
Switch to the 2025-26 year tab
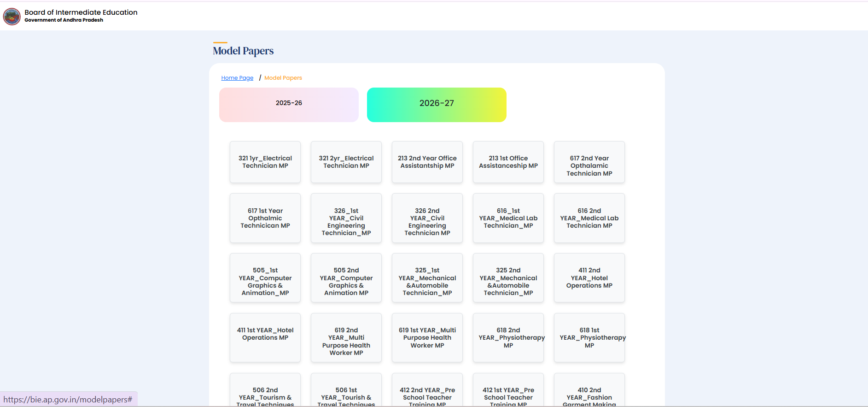tap(289, 105)
